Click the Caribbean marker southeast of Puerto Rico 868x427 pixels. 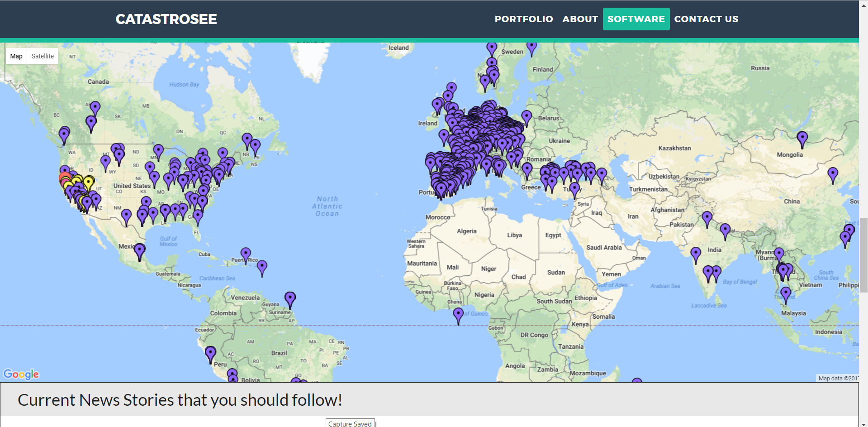[262, 269]
